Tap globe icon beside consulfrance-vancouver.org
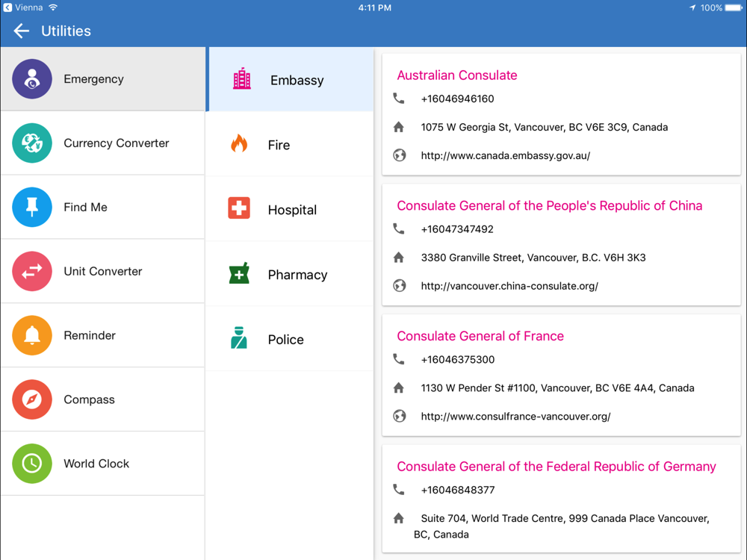Image resolution: width=747 pixels, height=560 pixels. (399, 416)
